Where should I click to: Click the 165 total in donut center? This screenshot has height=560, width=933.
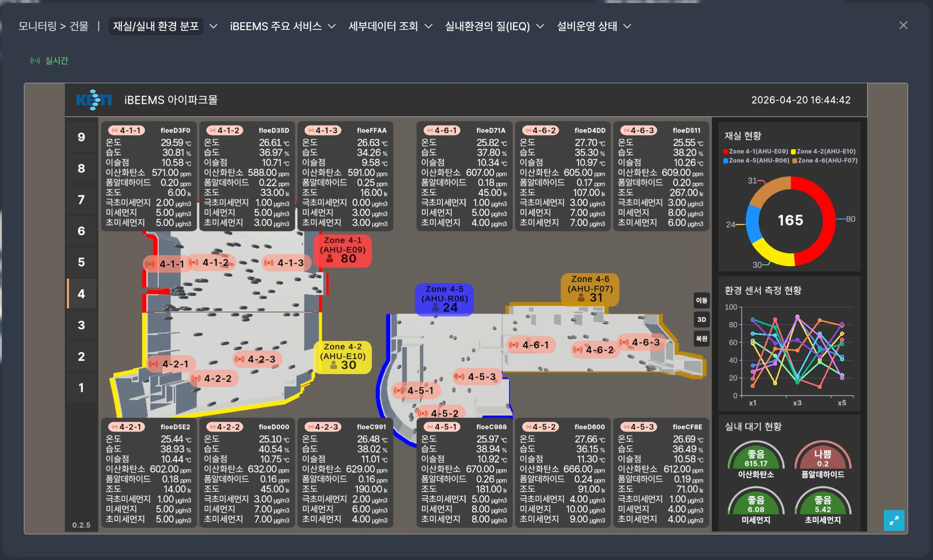pos(790,220)
